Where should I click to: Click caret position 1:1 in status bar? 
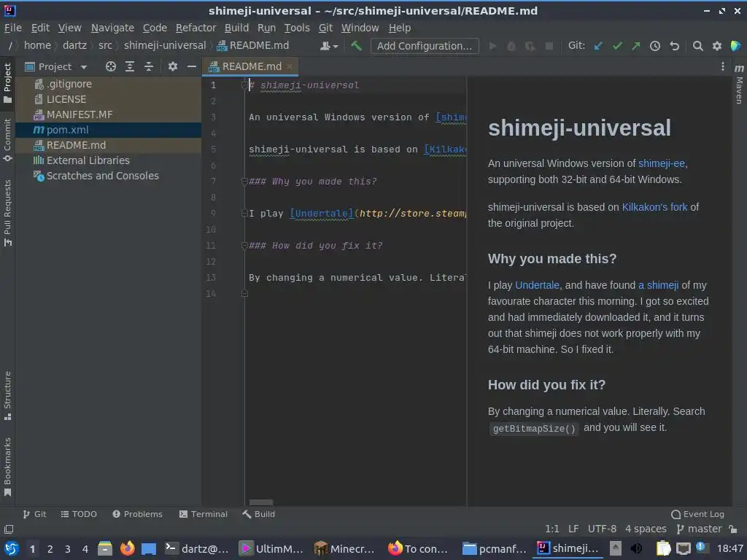click(552, 529)
